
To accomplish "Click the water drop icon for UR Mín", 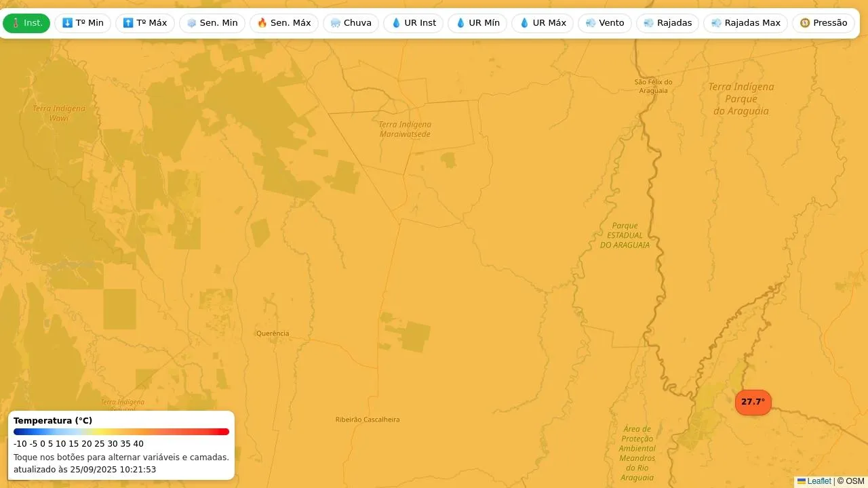I will 460,23.
